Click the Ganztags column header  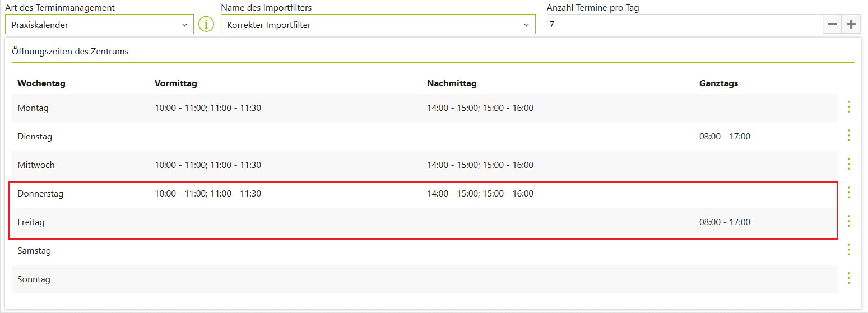point(718,83)
